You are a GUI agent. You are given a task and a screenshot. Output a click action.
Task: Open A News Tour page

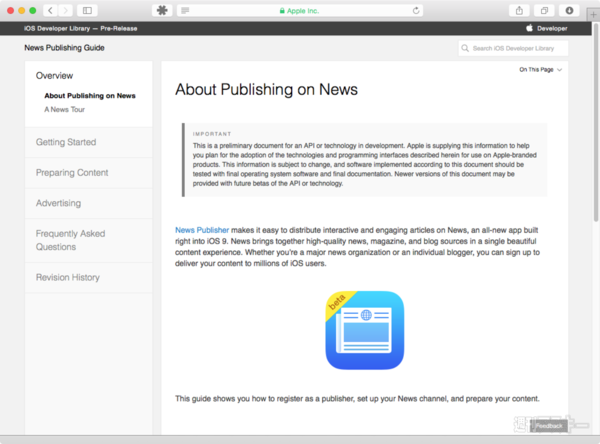pyautogui.click(x=64, y=109)
